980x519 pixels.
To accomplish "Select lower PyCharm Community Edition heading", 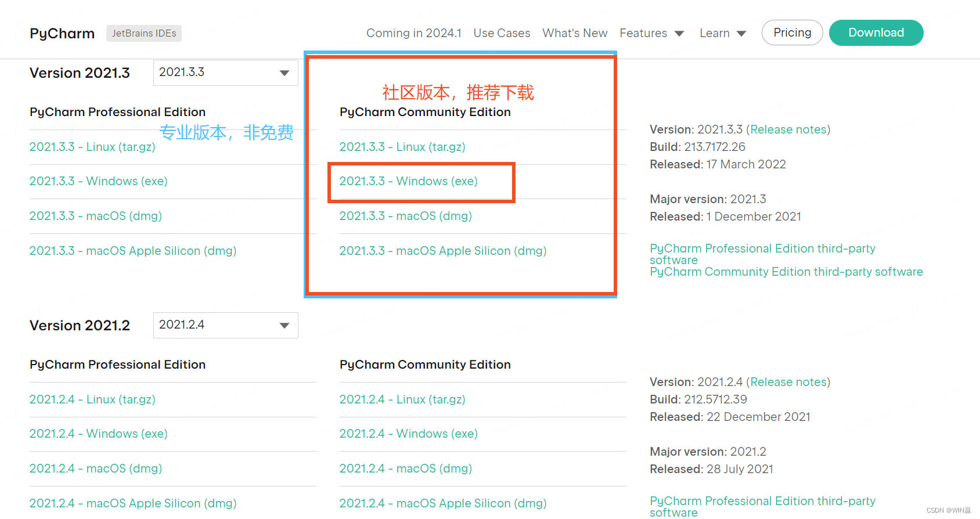I will [425, 365].
